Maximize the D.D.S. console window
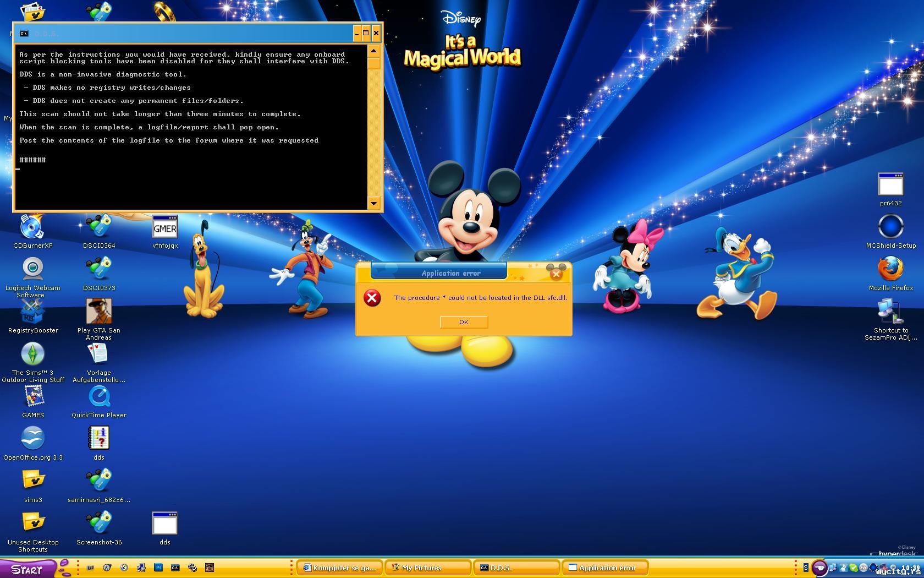 pyautogui.click(x=366, y=33)
